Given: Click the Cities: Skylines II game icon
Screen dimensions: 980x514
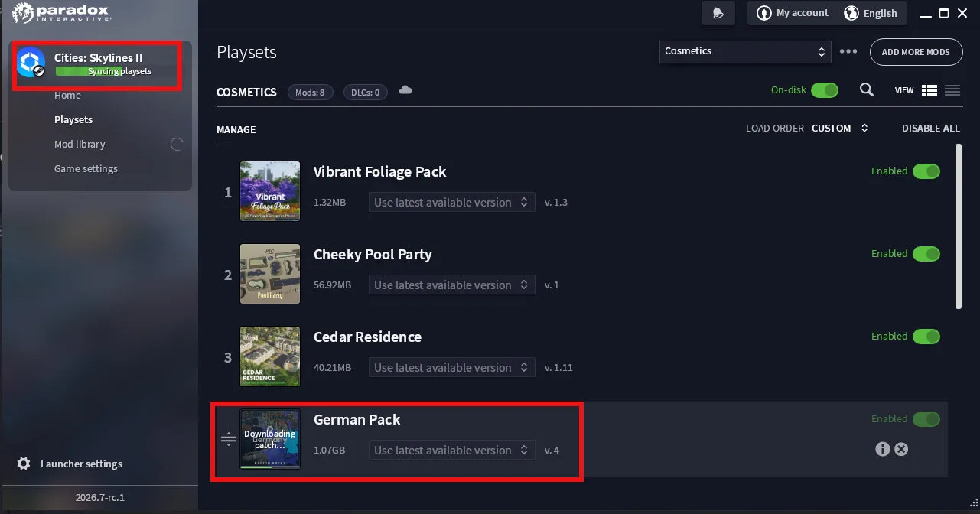Looking at the screenshot, I should (x=31, y=63).
